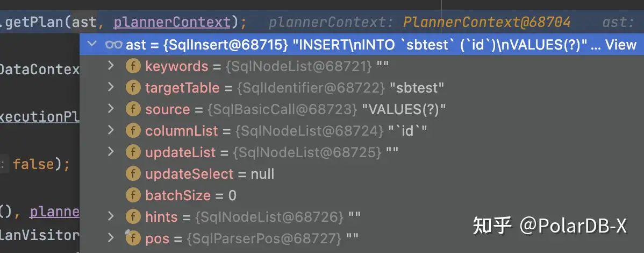
Task: Expand the keywords node
Action: coord(111,66)
